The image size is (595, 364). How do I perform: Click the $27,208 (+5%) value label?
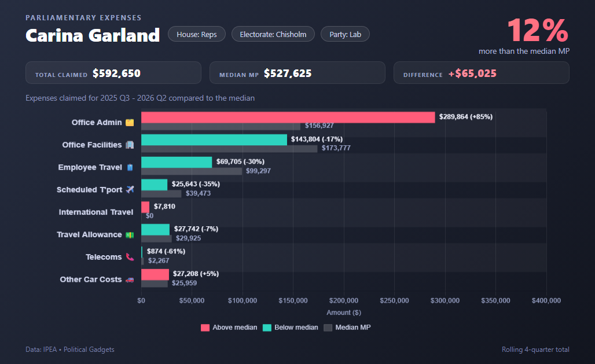pos(196,274)
